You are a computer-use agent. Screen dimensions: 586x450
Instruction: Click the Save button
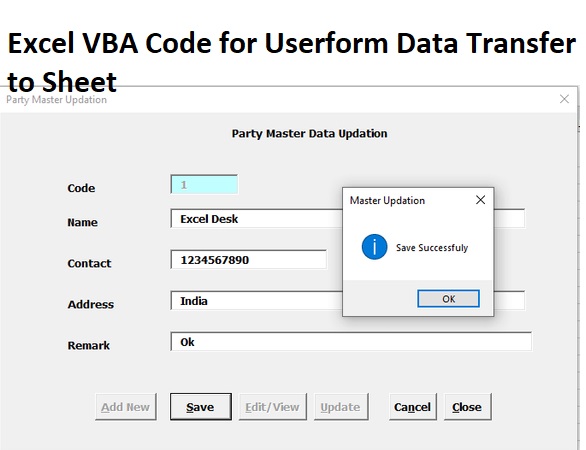click(x=201, y=407)
